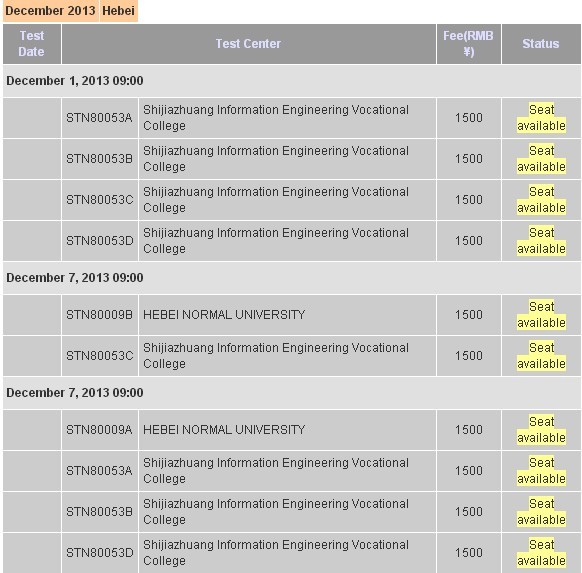The height and width of the screenshot is (573, 582).
Task: Click the Test Center column header
Action: tap(248, 44)
